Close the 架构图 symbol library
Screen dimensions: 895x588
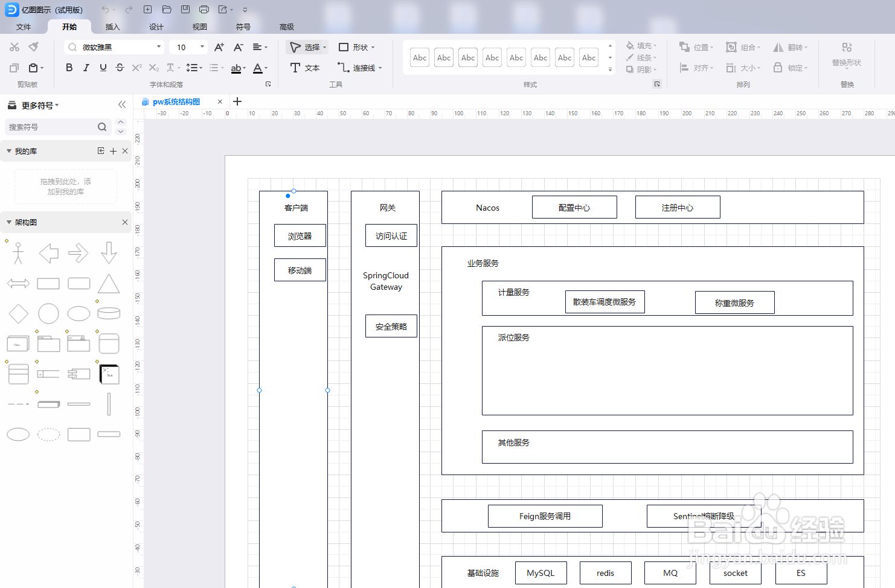[x=125, y=222]
